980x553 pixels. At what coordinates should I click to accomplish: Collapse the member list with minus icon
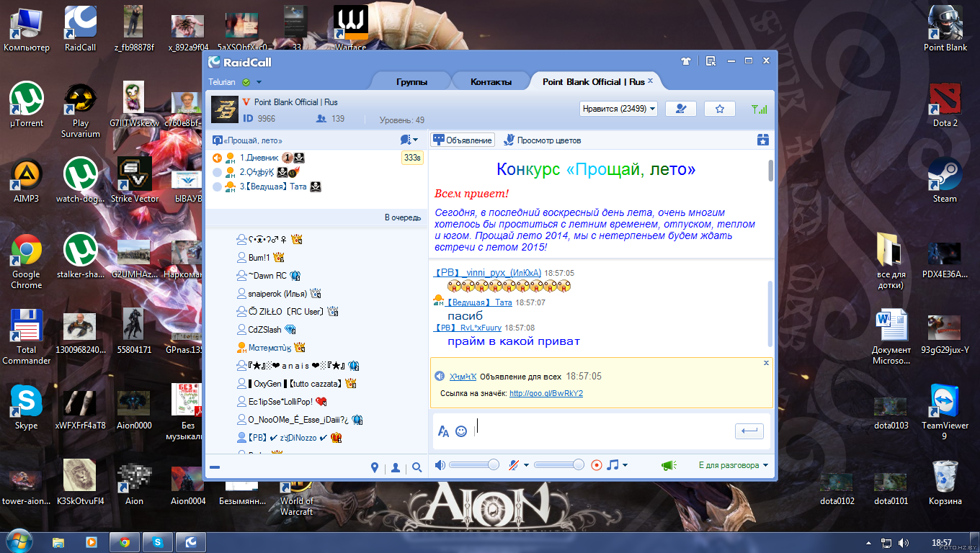215,467
